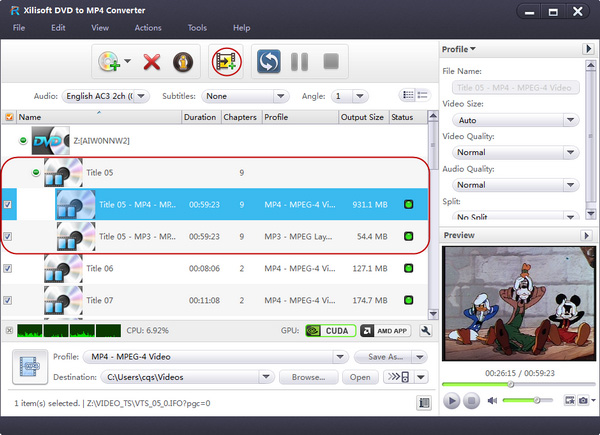
Task: Click the profile category filmstrip icon
Action: coord(30,367)
